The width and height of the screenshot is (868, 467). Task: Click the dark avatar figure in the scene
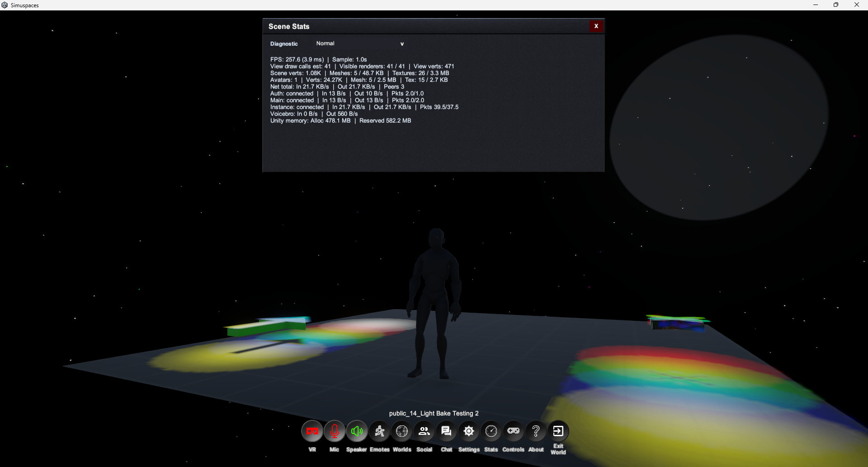[x=434, y=303]
